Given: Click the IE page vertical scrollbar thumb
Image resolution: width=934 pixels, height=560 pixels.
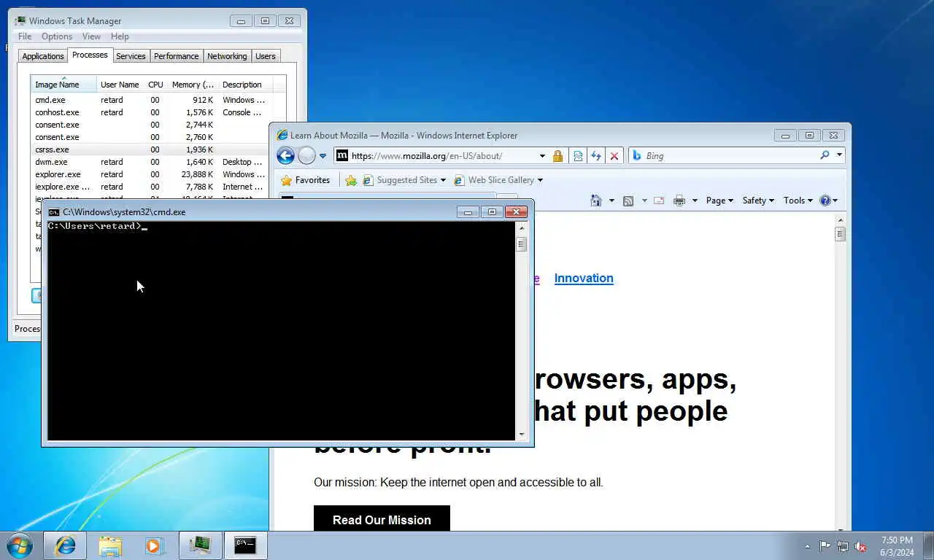Looking at the screenshot, I should point(840,234).
